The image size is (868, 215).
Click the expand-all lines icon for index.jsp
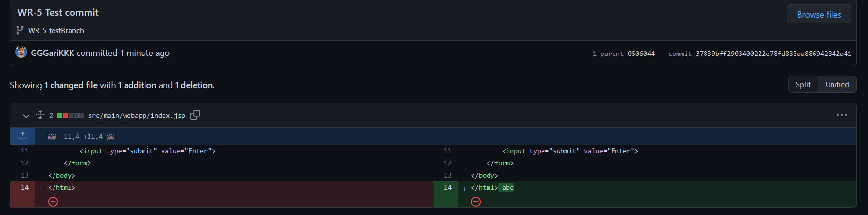pyautogui.click(x=40, y=115)
